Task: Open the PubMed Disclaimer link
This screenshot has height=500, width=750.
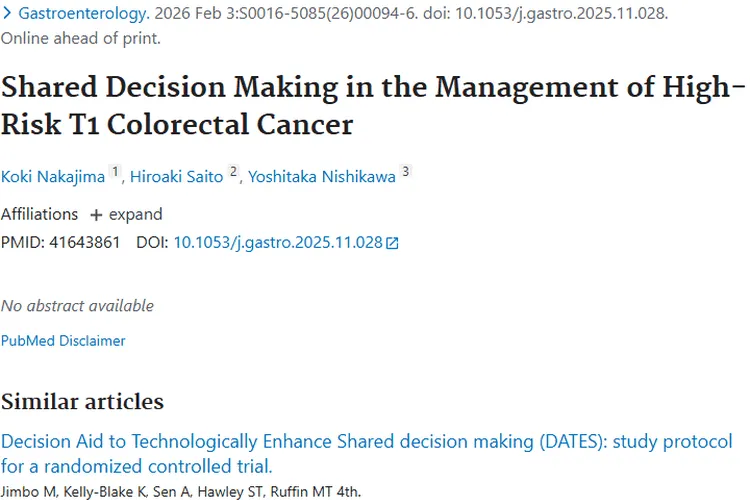Action: click(63, 341)
